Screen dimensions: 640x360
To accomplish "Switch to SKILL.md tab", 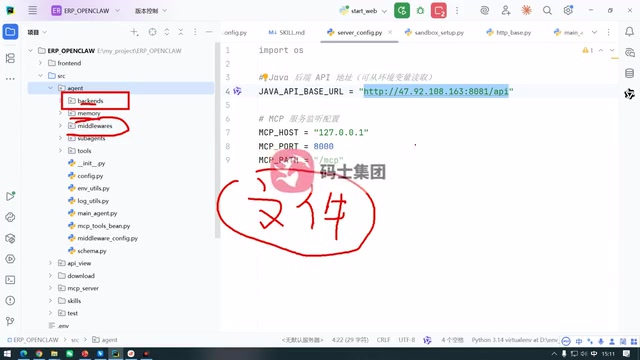I will coord(287,32).
